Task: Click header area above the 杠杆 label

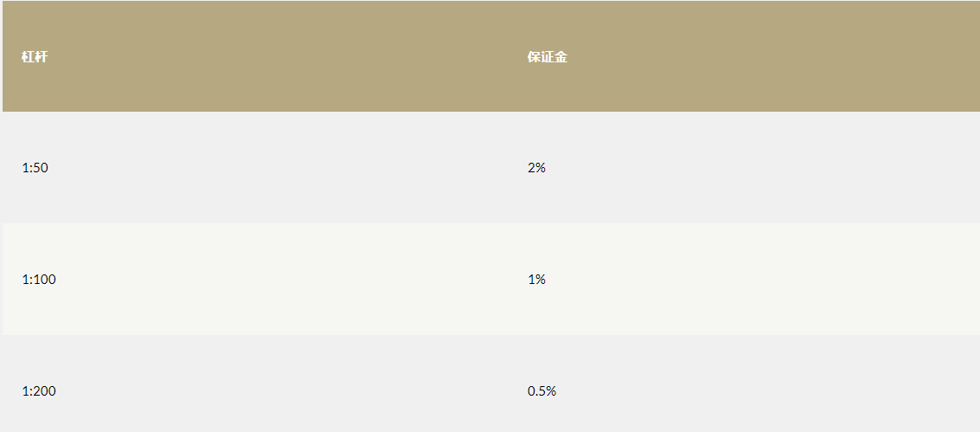Action: (35, 26)
